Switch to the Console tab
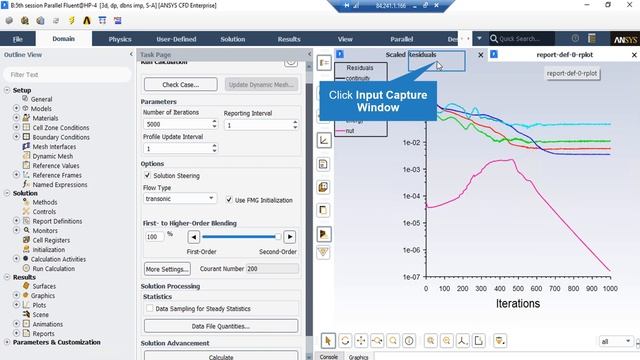 329,356
